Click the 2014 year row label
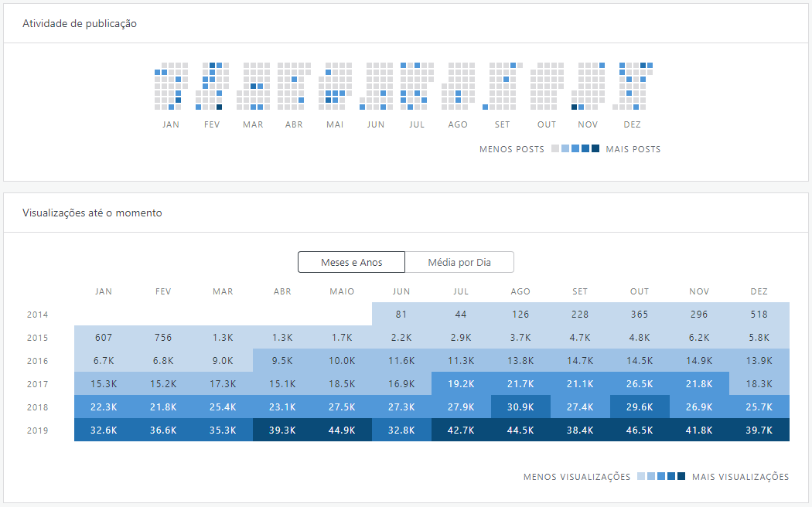This screenshot has width=812, height=507. (x=37, y=315)
